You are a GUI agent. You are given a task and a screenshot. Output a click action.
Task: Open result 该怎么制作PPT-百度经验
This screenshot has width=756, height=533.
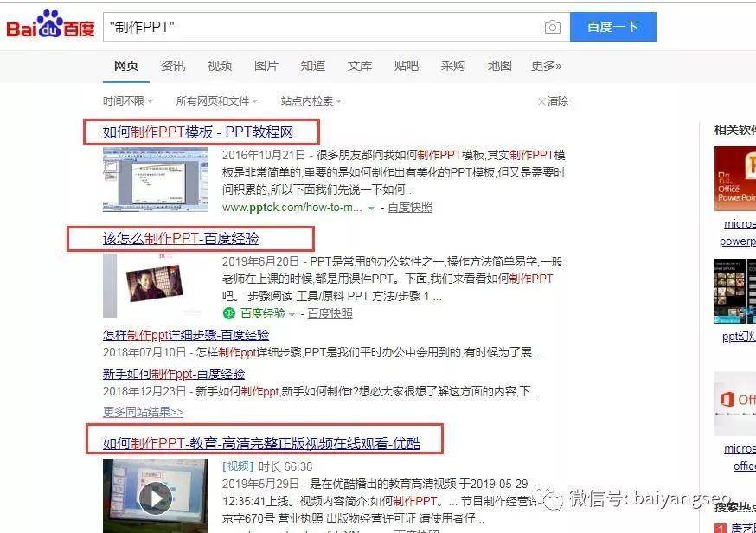click(x=181, y=238)
